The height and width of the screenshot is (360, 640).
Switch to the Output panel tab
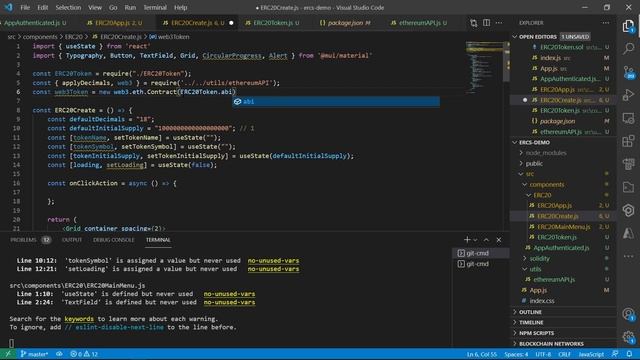[x=72, y=240]
